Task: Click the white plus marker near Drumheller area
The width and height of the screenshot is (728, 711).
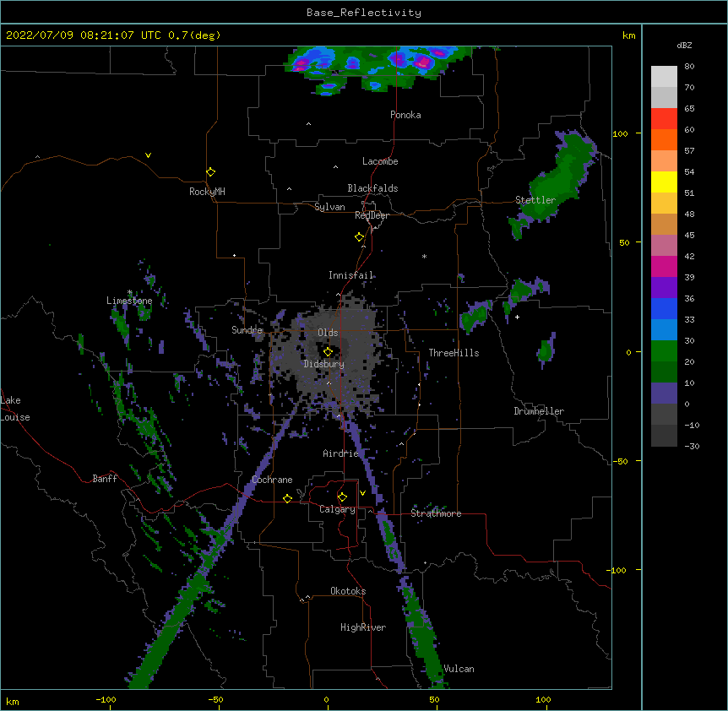Action: coord(517,317)
